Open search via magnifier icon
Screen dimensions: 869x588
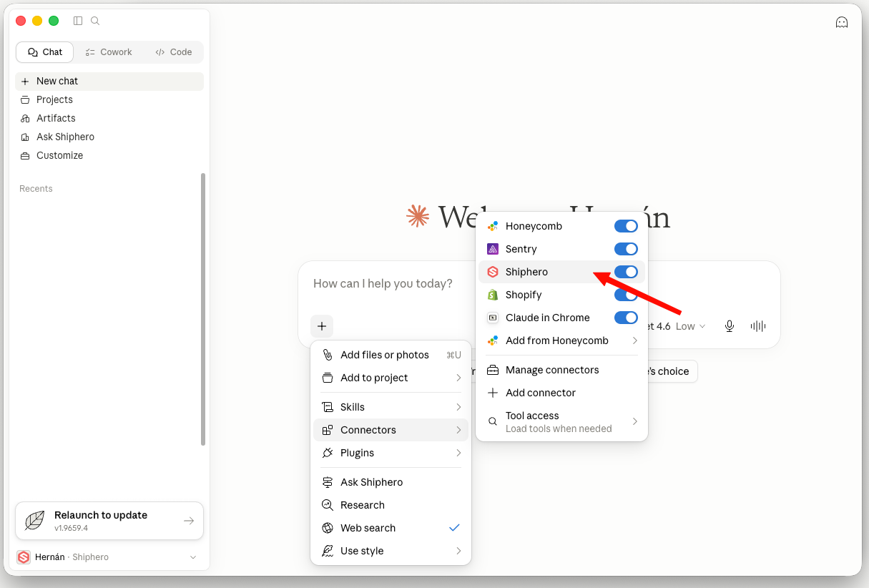coord(95,21)
